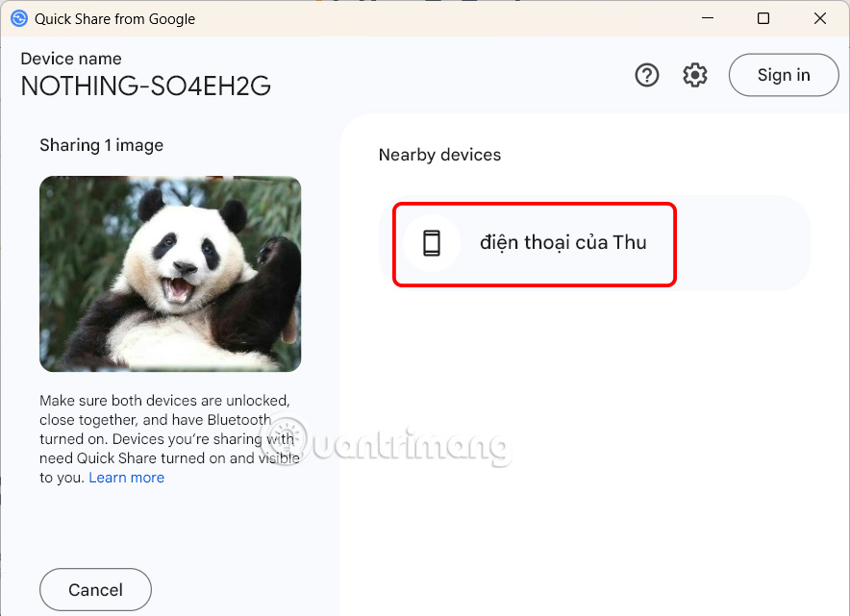The image size is (850, 616).
Task: Click the phone icon beside điện thoại của Thu
Action: click(431, 243)
